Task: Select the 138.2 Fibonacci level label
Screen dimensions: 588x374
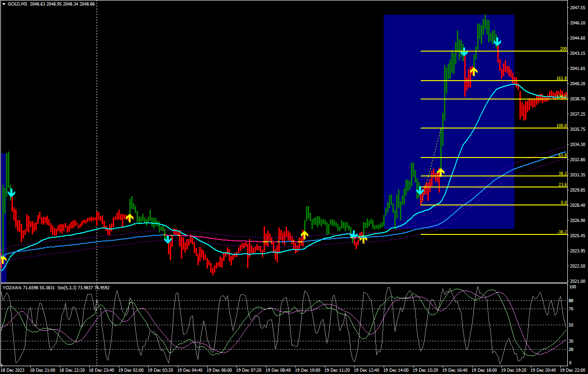Action: pos(561,97)
